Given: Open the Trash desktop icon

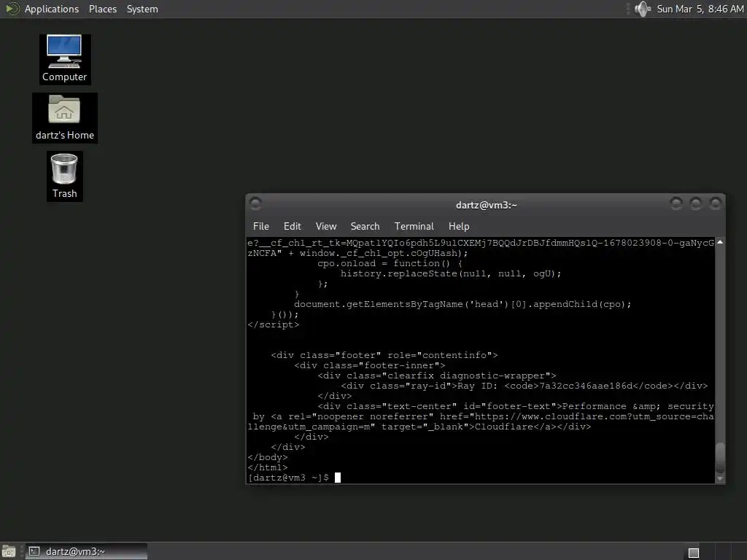Looking at the screenshot, I should tap(64, 176).
